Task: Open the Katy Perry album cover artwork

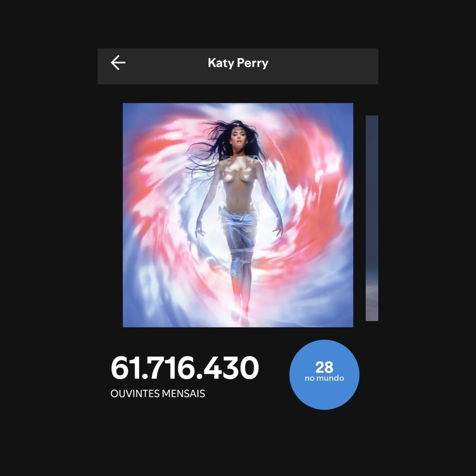Action: pyautogui.click(x=238, y=215)
